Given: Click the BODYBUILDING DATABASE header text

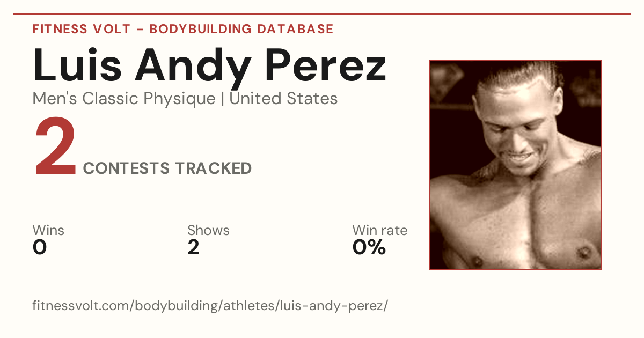Looking at the screenshot, I should click(x=241, y=29).
